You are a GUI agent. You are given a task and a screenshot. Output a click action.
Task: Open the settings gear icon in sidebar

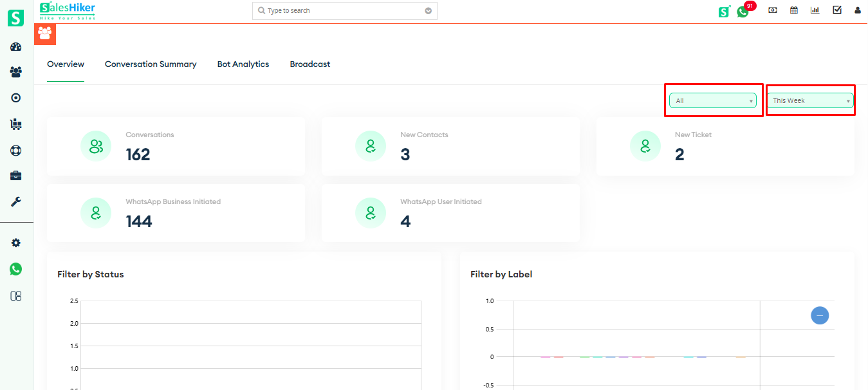pyautogui.click(x=15, y=243)
